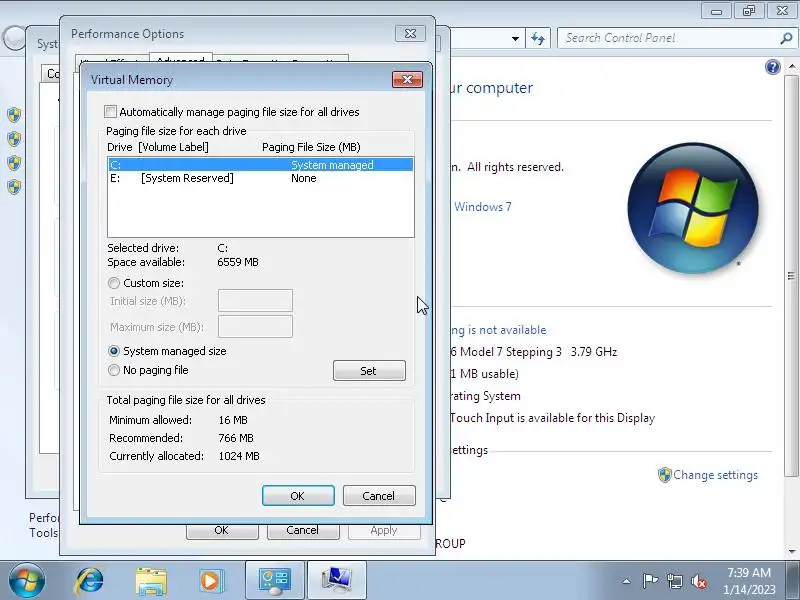The height and width of the screenshot is (600, 800).
Task: Click the Windows 7 link text
Action: point(483,207)
